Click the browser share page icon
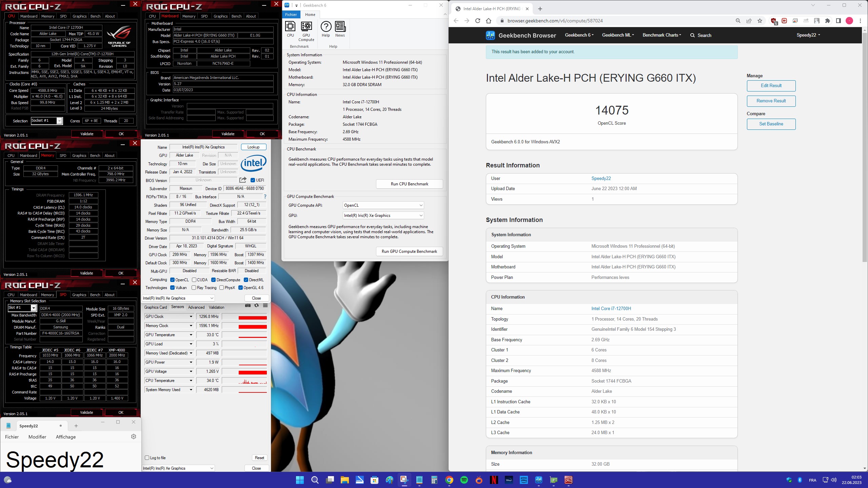The height and width of the screenshot is (488, 868). click(x=749, y=21)
